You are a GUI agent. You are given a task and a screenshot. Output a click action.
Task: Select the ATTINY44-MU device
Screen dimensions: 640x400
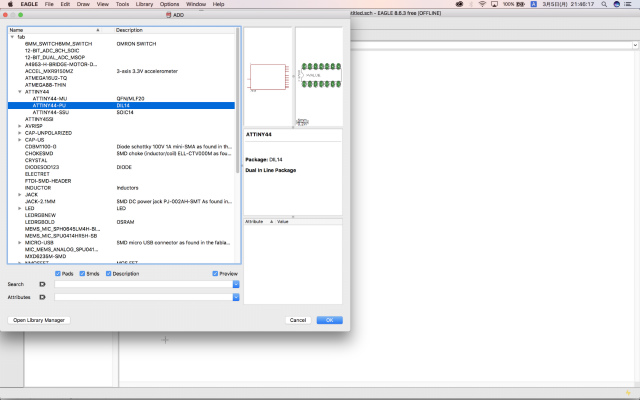(49, 99)
